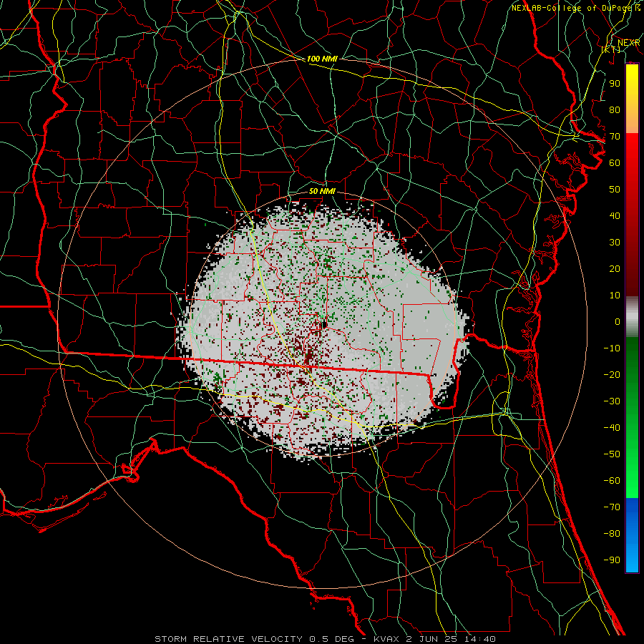Select the 60 knot value on velocity scale
This screenshot has height=644, width=644.
point(615,162)
